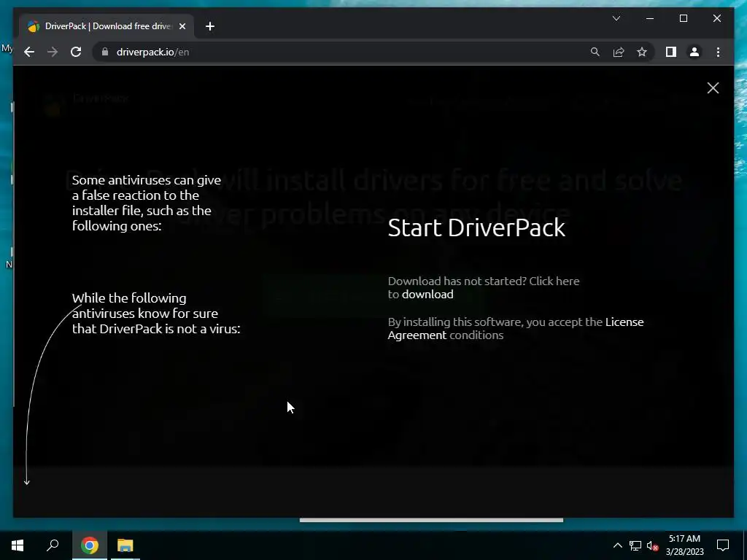Click the Start DriverPack heading
This screenshot has width=747, height=560.
[476, 227]
